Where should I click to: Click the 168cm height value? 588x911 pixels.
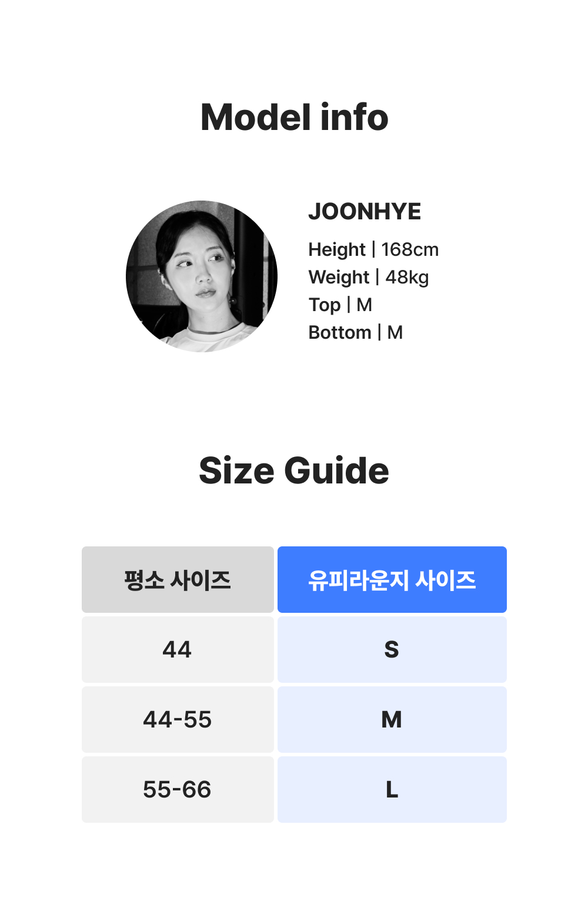click(x=410, y=249)
